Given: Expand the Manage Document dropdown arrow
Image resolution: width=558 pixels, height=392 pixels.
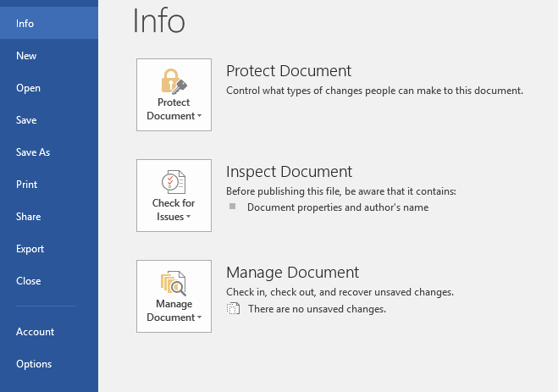Looking at the screenshot, I should coord(199,317).
